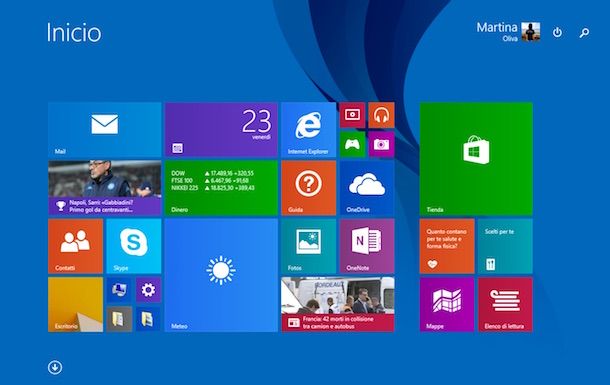This screenshot has height=385, width=610.
Task: Open the Mappe maps tile
Action: [x=447, y=304]
